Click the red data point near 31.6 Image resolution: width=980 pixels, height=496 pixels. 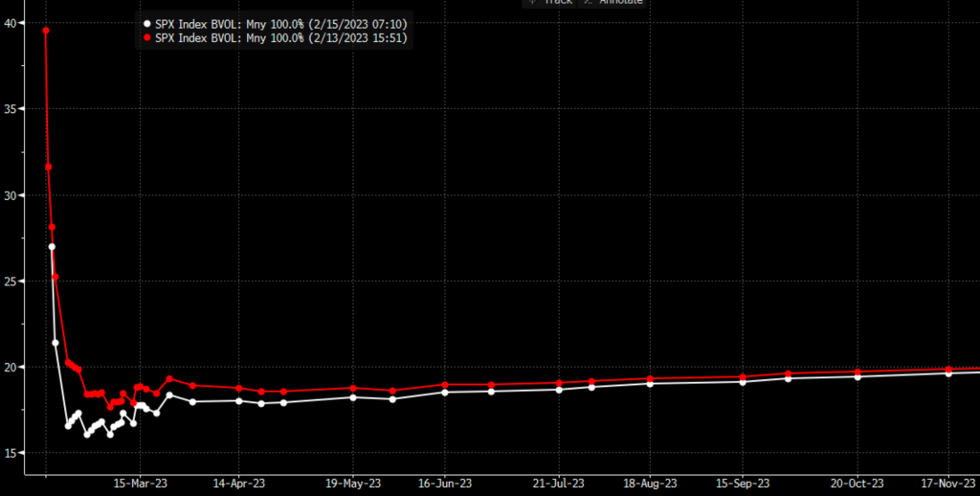point(48,167)
